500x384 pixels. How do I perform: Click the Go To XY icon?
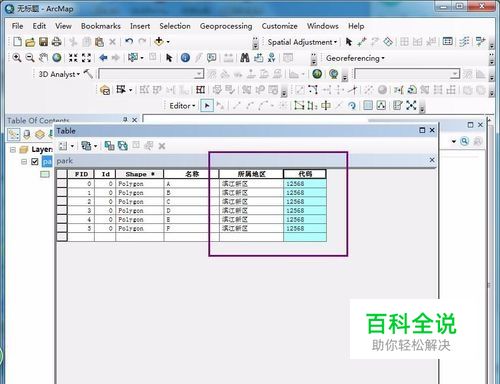(x=272, y=58)
